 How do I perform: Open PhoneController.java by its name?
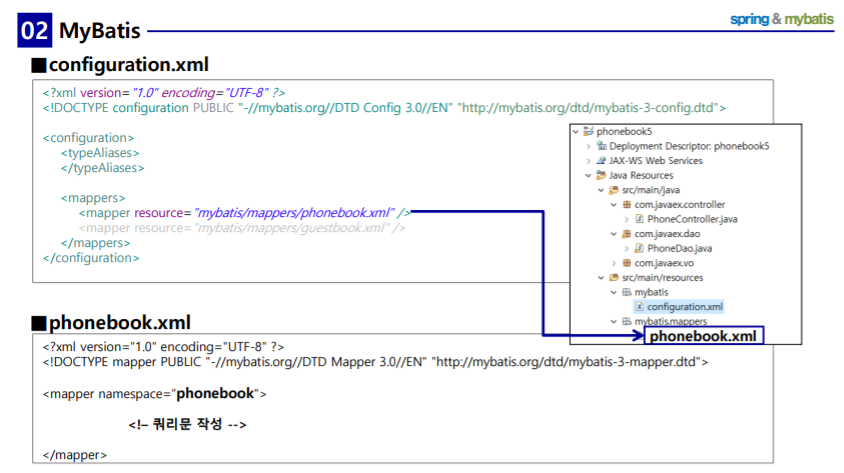692,219
